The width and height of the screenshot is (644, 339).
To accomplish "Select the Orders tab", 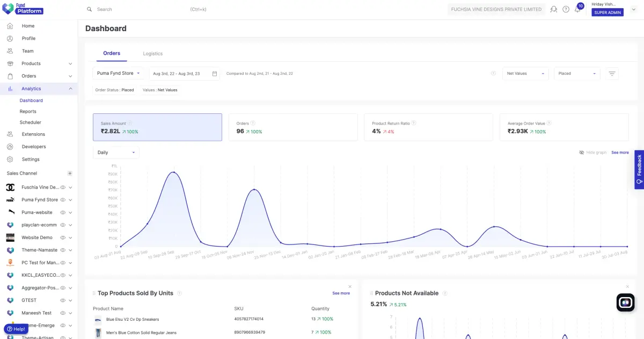I will point(112,53).
